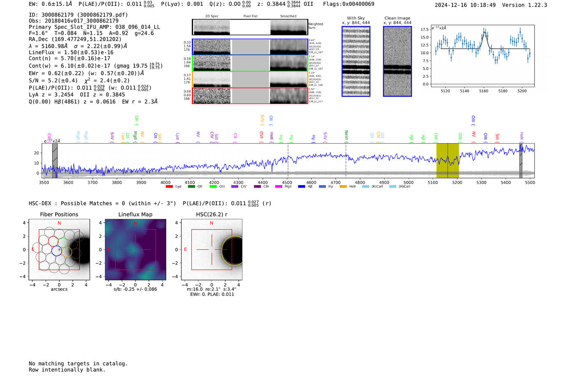Click the lime OIII legend swatch
This screenshot has height=392, width=576.
point(213,187)
